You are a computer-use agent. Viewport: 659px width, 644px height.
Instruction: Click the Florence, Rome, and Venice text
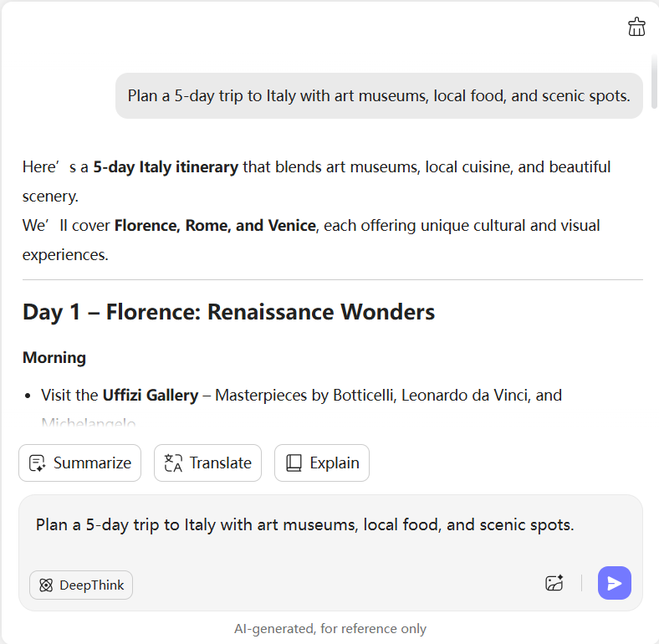(x=215, y=226)
